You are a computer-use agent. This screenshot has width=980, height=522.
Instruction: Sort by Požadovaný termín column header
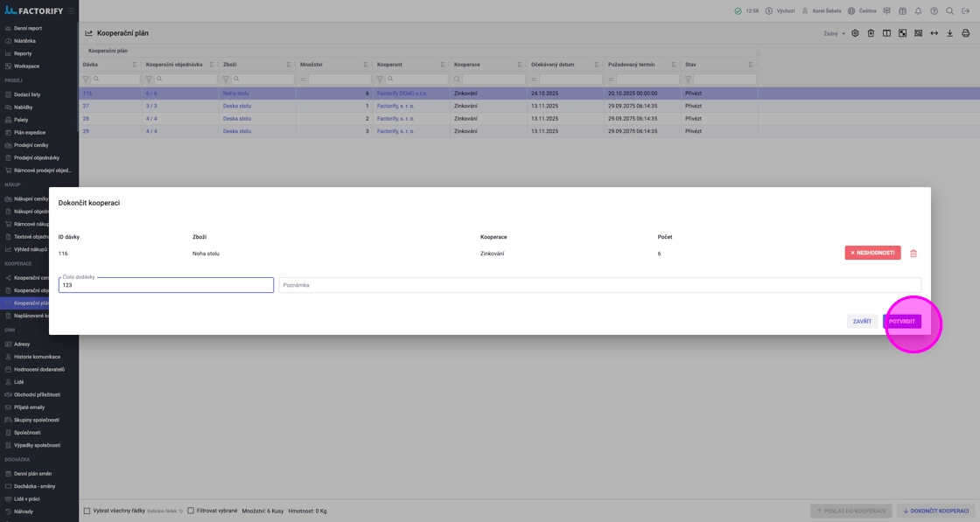[x=631, y=65]
